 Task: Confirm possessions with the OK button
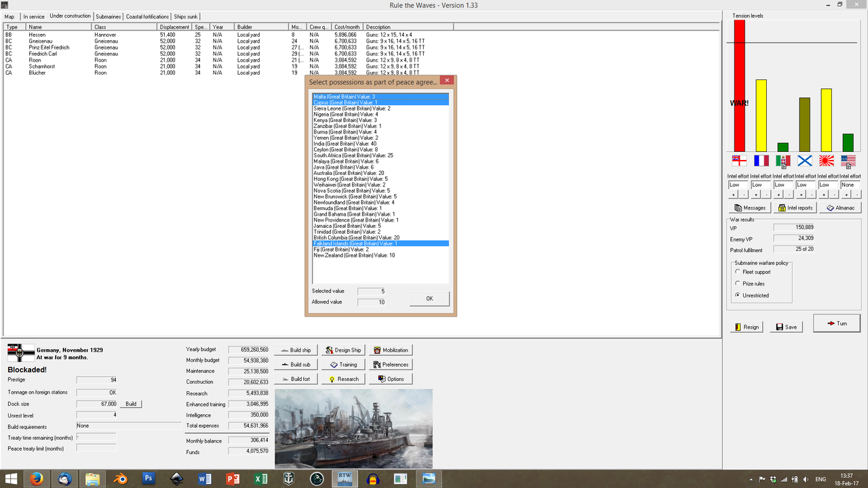click(x=429, y=298)
